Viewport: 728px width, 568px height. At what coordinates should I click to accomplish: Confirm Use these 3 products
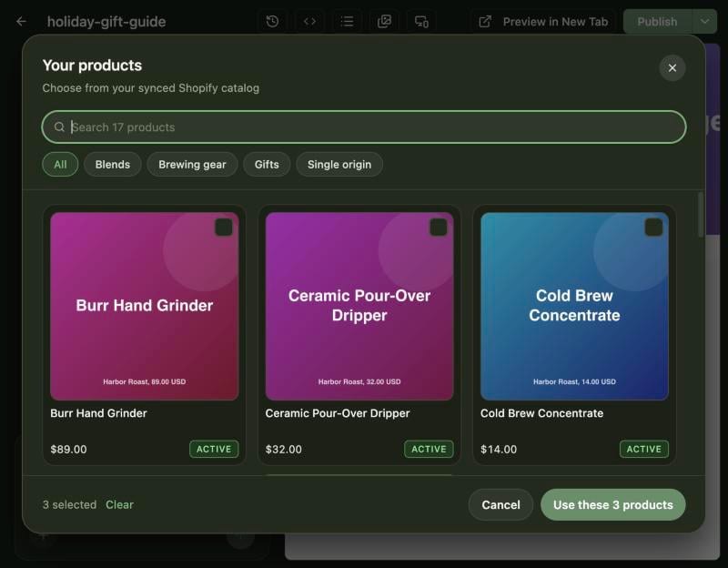(612, 504)
